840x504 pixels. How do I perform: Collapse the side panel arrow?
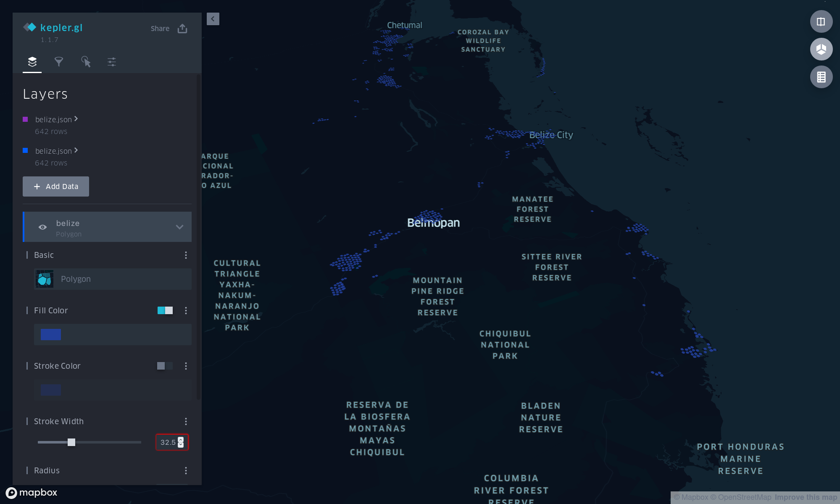(x=213, y=19)
